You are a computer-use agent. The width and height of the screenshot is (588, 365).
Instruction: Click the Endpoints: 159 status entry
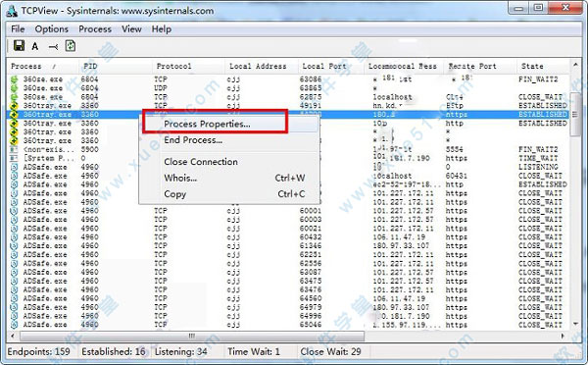tap(38, 352)
